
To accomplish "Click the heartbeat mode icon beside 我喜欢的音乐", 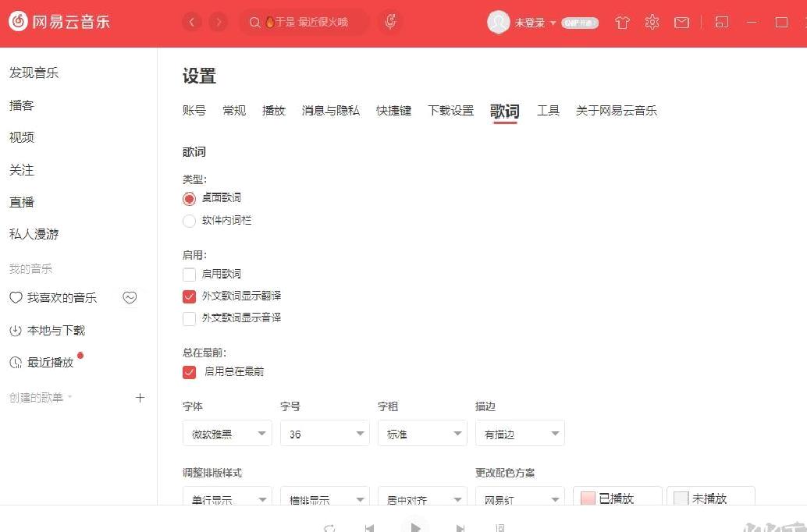I will point(130,297).
